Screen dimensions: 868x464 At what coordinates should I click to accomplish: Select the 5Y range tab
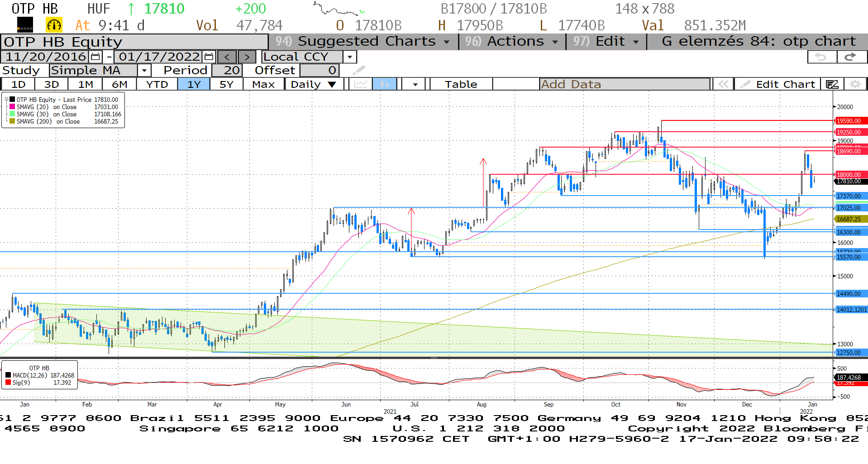point(226,84)
